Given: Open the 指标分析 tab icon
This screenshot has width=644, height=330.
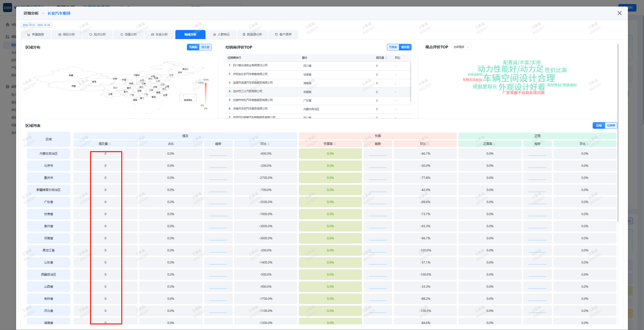Looking at the screenshot, I should pos(60,35).
